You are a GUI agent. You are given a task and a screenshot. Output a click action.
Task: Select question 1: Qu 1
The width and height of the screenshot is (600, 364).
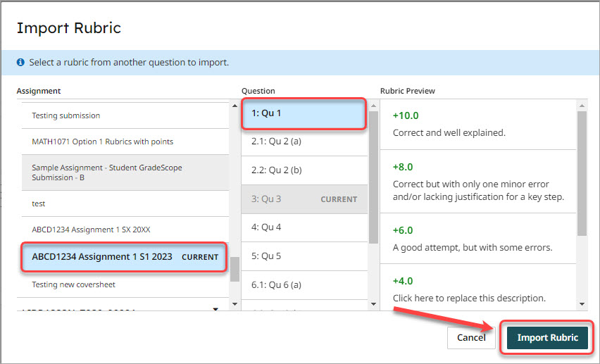[304, 113]
